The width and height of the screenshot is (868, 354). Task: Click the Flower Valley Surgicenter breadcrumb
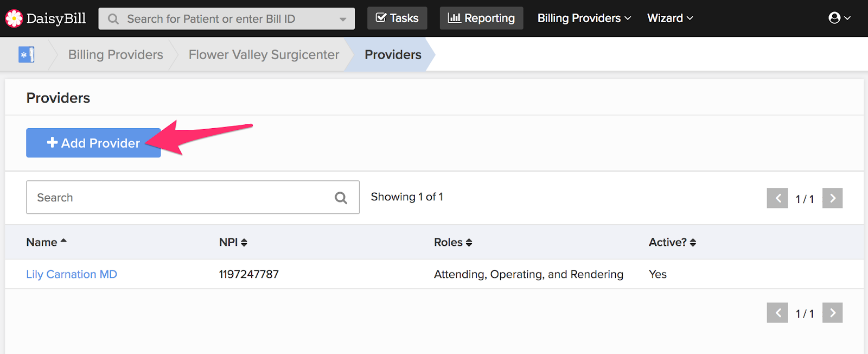pos(264,55)
